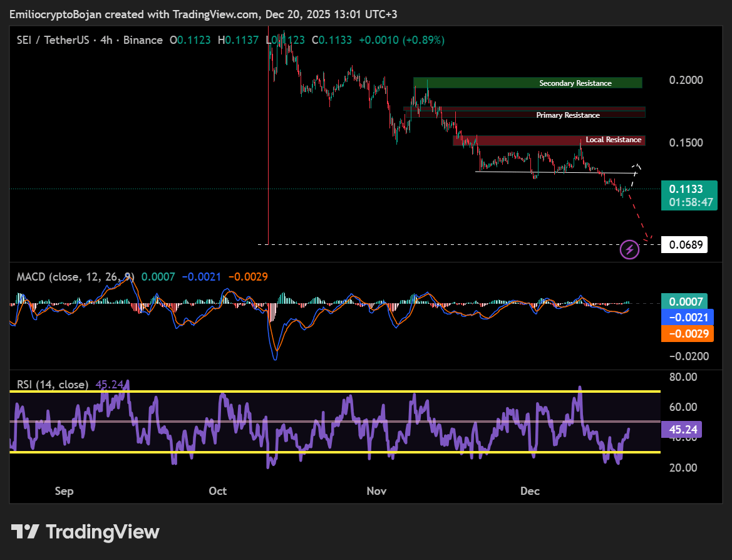732x560 pixels.
Task: Click Dec on the time axis
Action: pos(530,491)
